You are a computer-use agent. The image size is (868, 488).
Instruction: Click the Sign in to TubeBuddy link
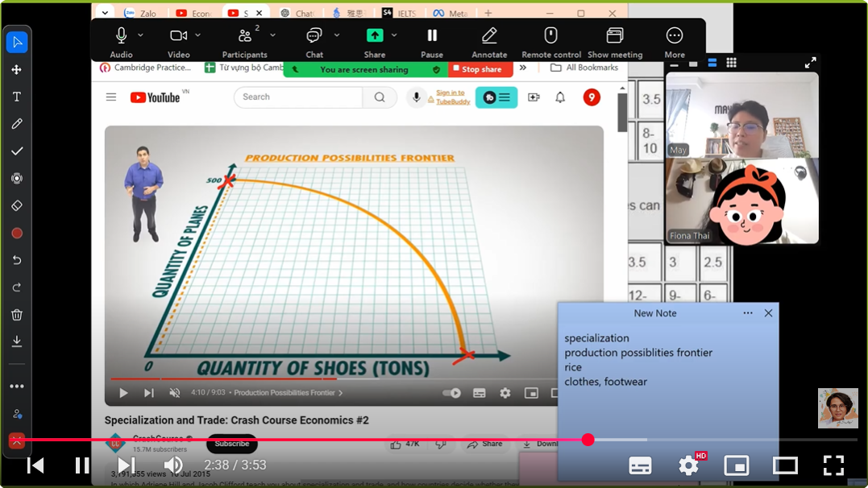(x=453, y=97)
